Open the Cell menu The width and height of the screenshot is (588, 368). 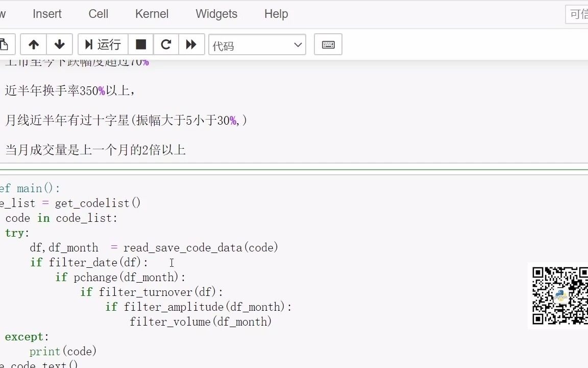coord(98,14)
